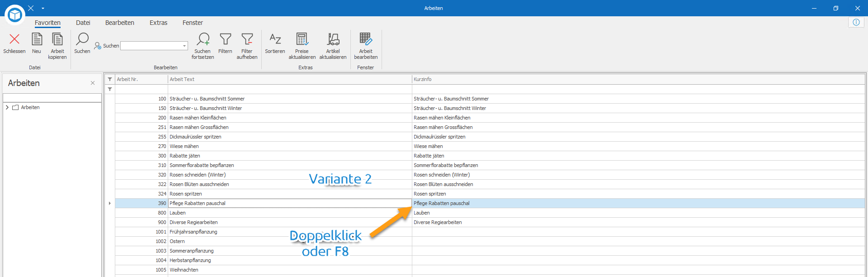Switch to the Favoriten ribbon tab
868x277 pixels.
click(x=47, y=23)
